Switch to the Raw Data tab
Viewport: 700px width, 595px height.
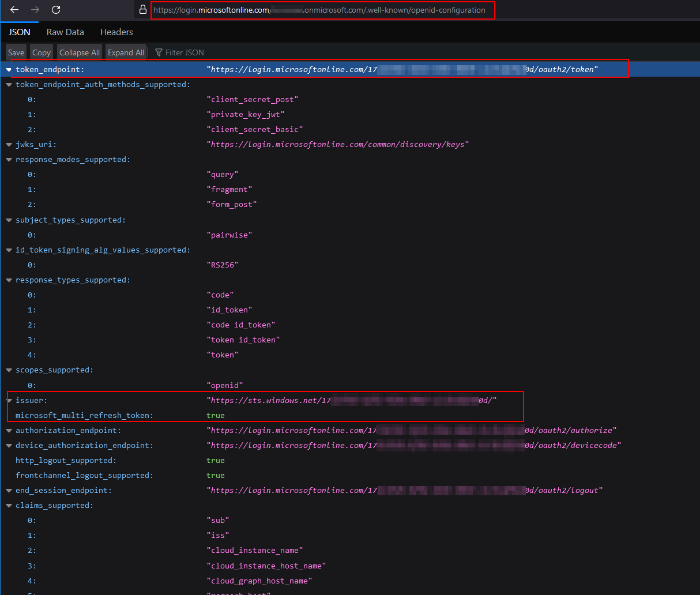click(65, 32)
